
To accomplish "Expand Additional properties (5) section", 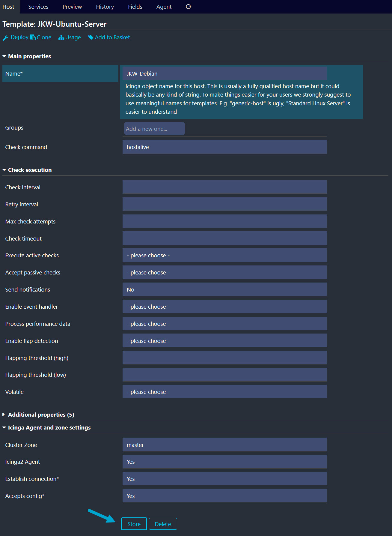I will tap(4, 415).
